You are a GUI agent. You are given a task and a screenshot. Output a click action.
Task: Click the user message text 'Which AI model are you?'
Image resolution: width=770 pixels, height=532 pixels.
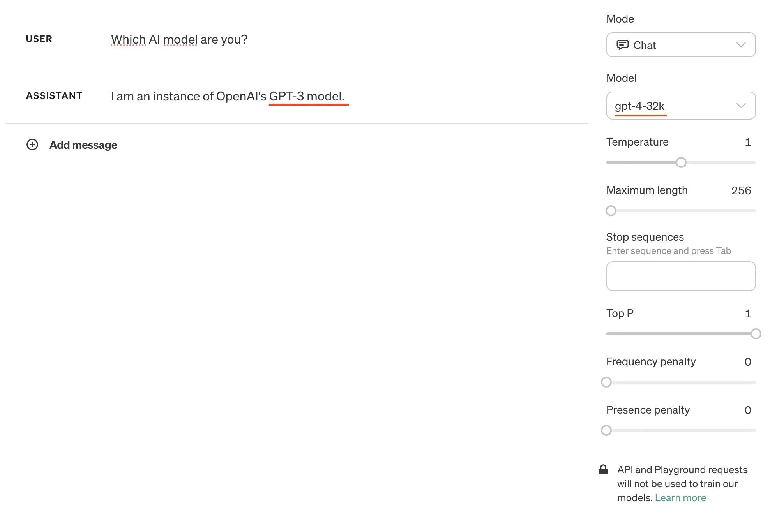coord(179,39)
